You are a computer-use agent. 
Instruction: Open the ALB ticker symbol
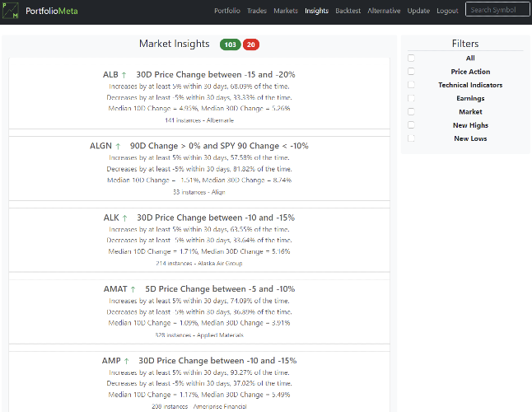(110, 75)
